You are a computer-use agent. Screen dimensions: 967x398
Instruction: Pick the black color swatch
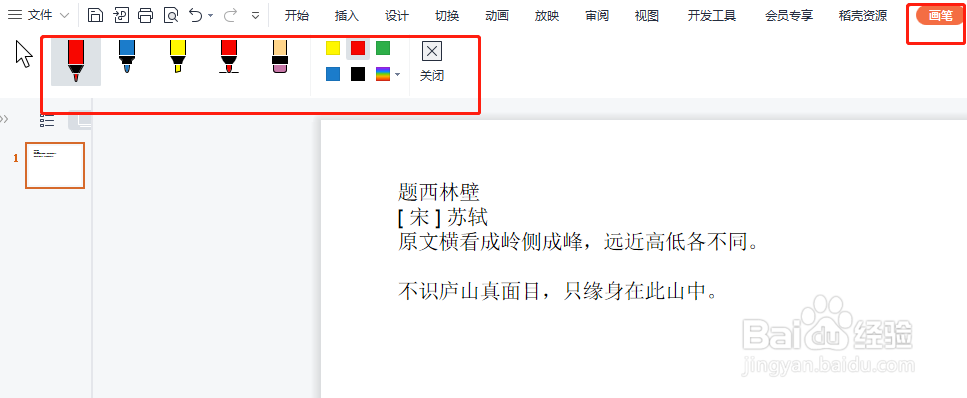point(358,74)
